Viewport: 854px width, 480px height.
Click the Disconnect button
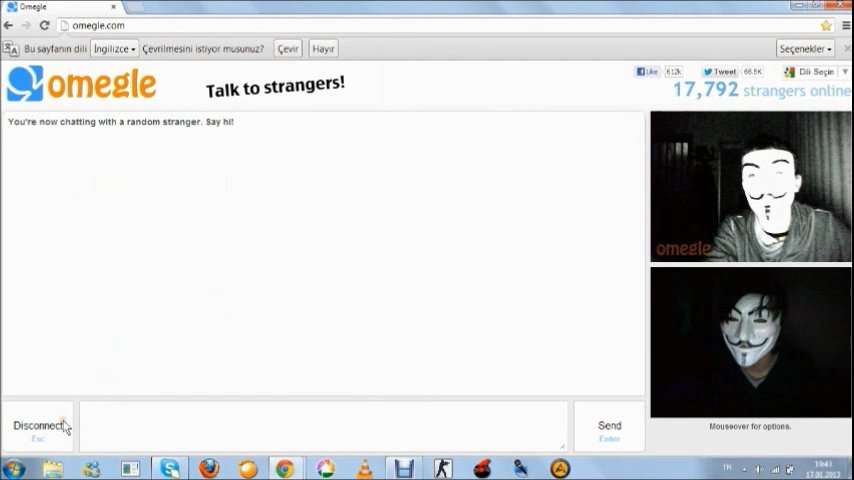click(x=38, y=427)
